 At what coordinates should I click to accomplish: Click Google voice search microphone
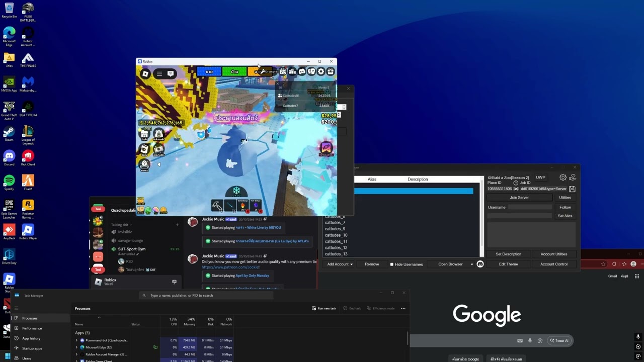pyautogui.click(x=529, y=340)
